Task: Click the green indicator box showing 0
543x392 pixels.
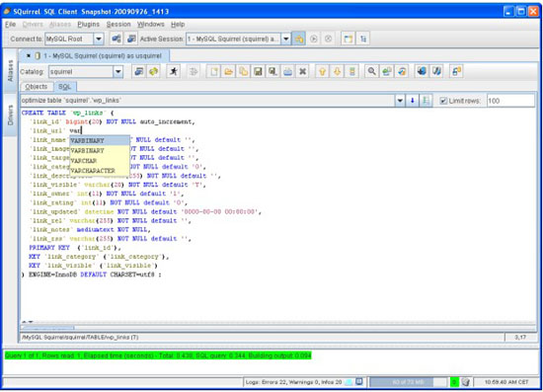Action: click(454, 382)
